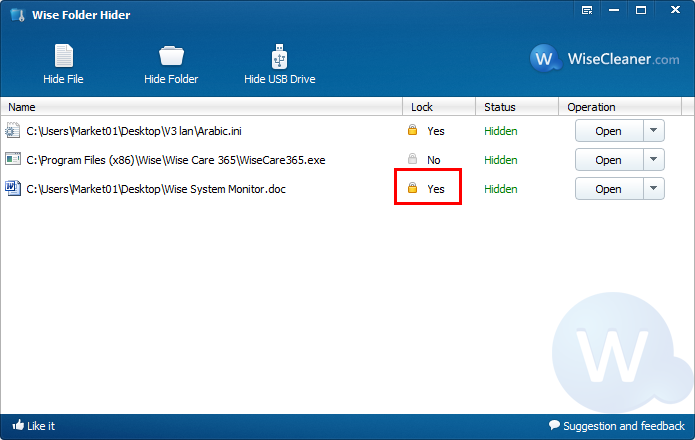Open the WiseCleaner.com logo link
This screenshot has width=695, height=440.
605,58
